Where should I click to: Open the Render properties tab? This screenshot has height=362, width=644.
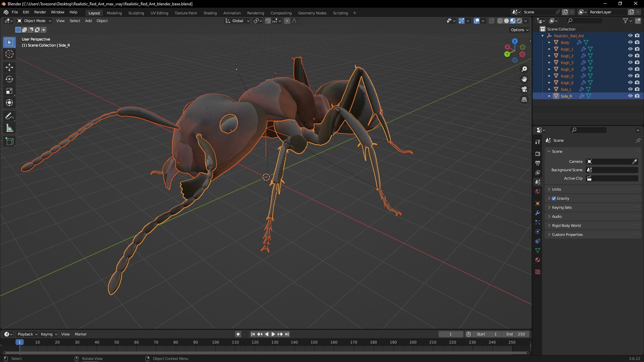tap(538, 154)
